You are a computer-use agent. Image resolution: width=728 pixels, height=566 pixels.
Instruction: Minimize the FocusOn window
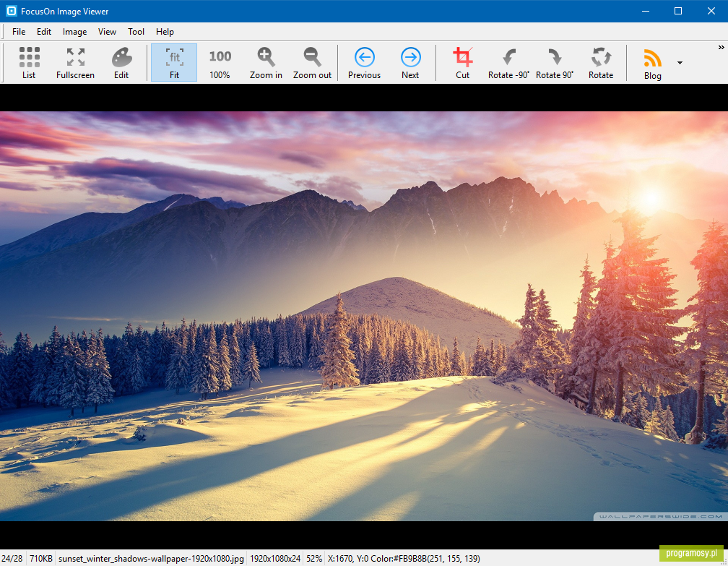point(646,11)
